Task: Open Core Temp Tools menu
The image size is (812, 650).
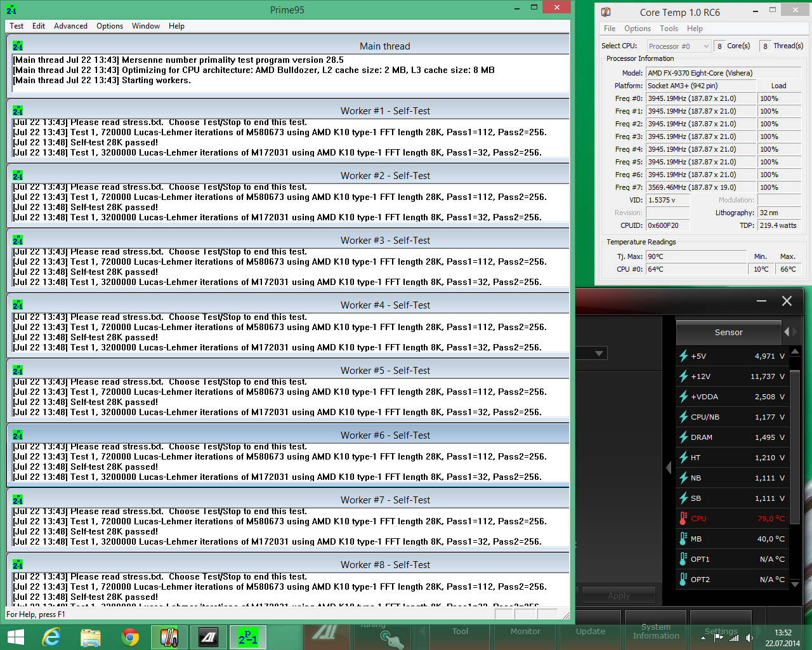Action: (x=669, y=29)
